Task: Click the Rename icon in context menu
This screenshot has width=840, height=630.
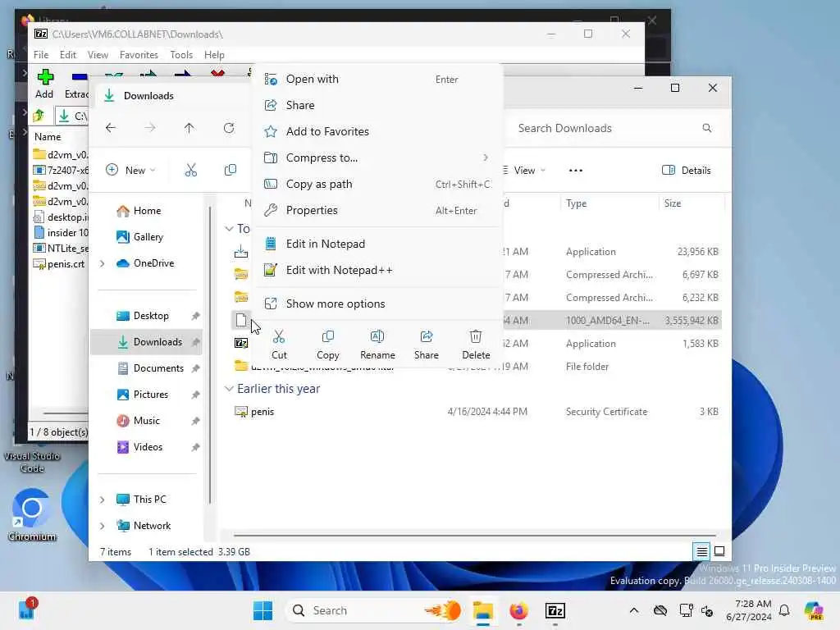Action: point(377,344)
